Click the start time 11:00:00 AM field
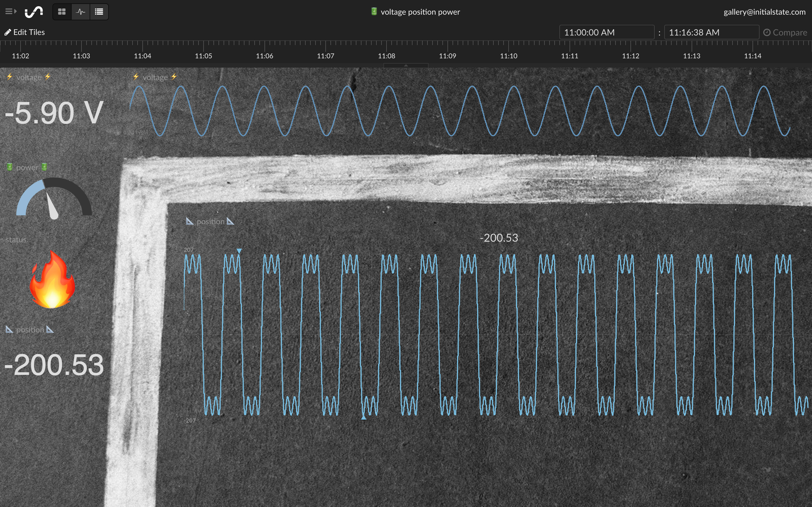Viewport: 812px width, 507px height. [606, 32]
